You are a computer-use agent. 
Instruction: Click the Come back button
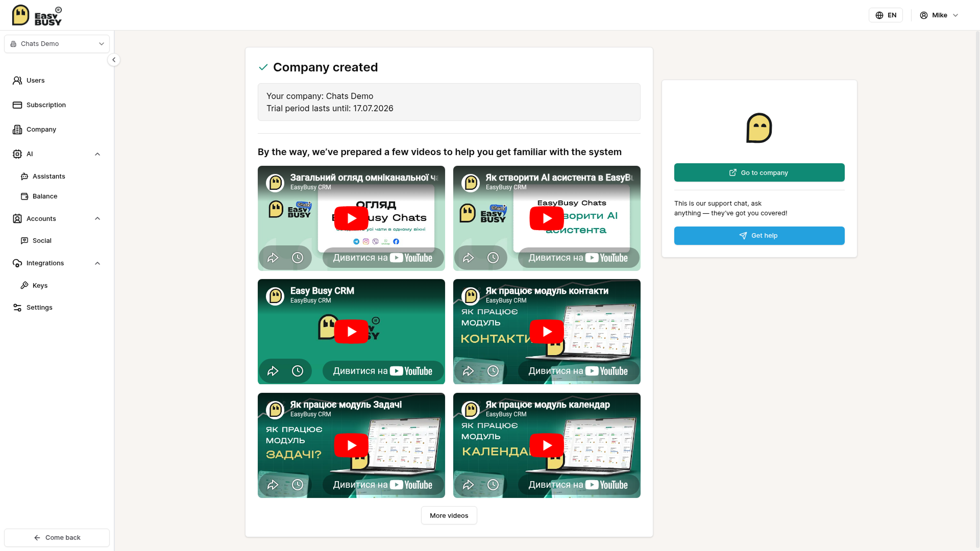click(x=57, y=538)
